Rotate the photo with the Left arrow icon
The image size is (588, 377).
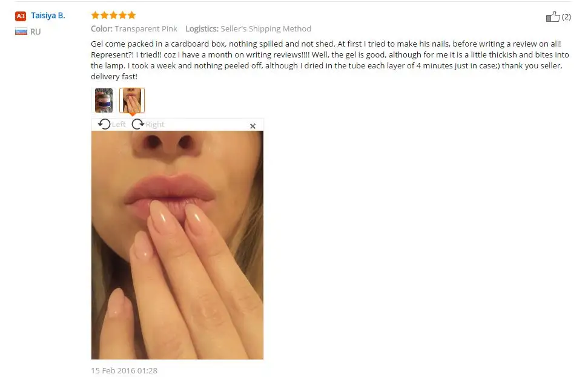104,124
